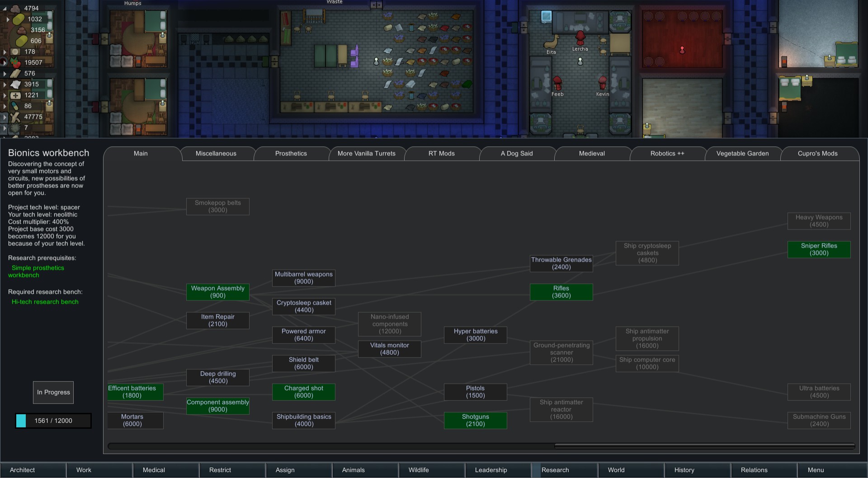Expand the 1221 medicine category
This screenshot has height=478, width=868.
pyautogui.click(x=5, y=95)
